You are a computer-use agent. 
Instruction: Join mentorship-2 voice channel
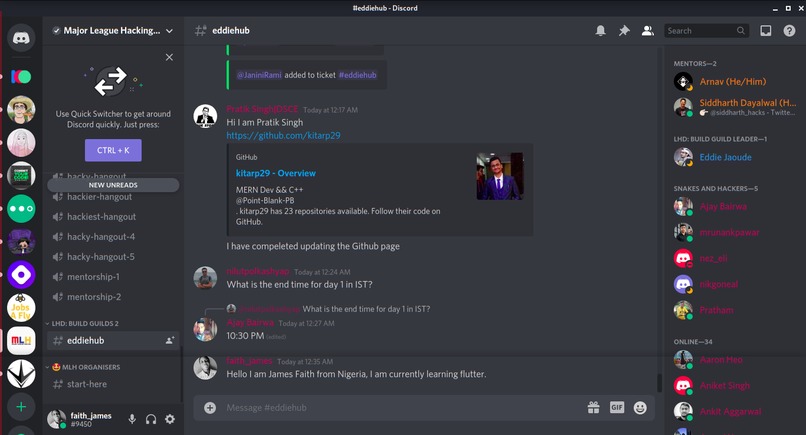point(94,297)
